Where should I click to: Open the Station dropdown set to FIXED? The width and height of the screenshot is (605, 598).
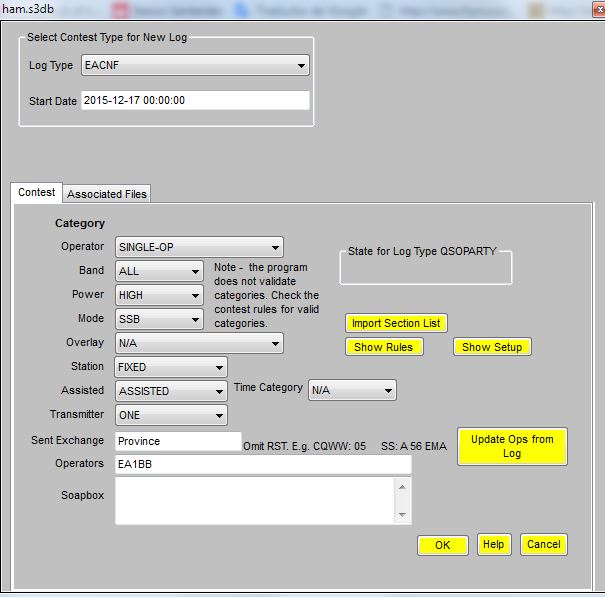point(171,367)
